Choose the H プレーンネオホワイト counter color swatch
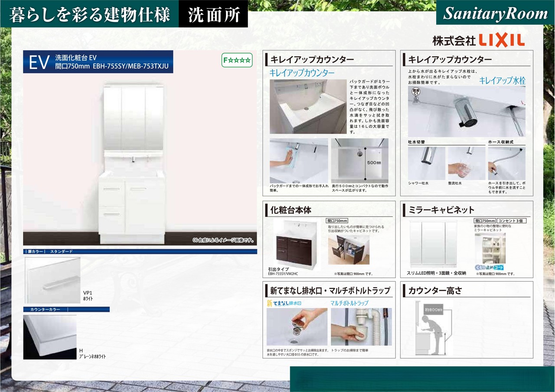Image resolution: width=555 pixels, height=392 pixels. pyautogui.click(x=50, y=337)
